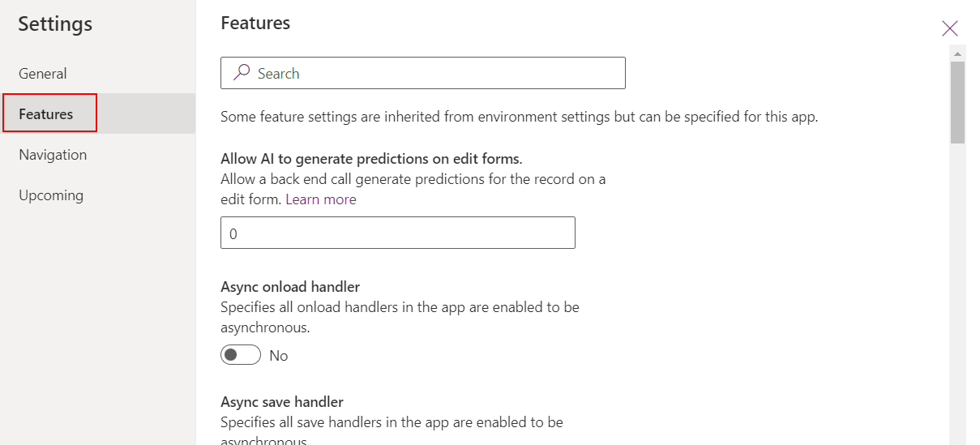
Task: Click the vertical scrollbar thumb
Action: point(957,102)
